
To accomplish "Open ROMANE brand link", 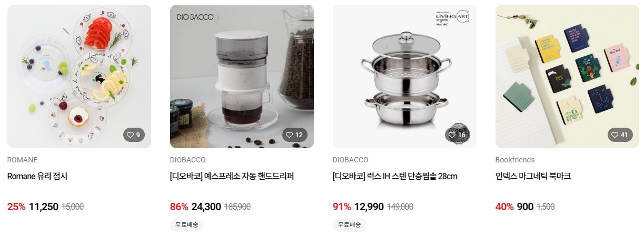I will point(23,160).
